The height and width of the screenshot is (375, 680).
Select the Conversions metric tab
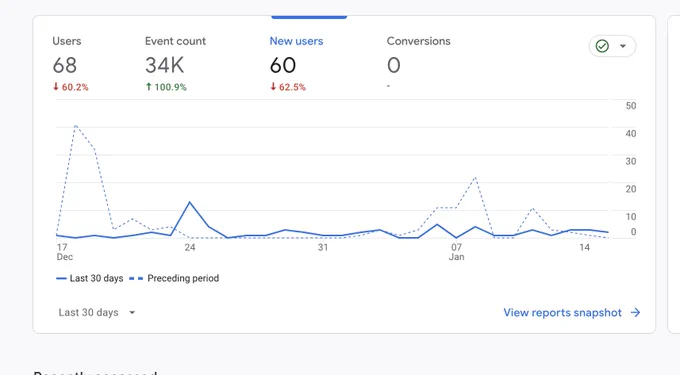(418, 64)
